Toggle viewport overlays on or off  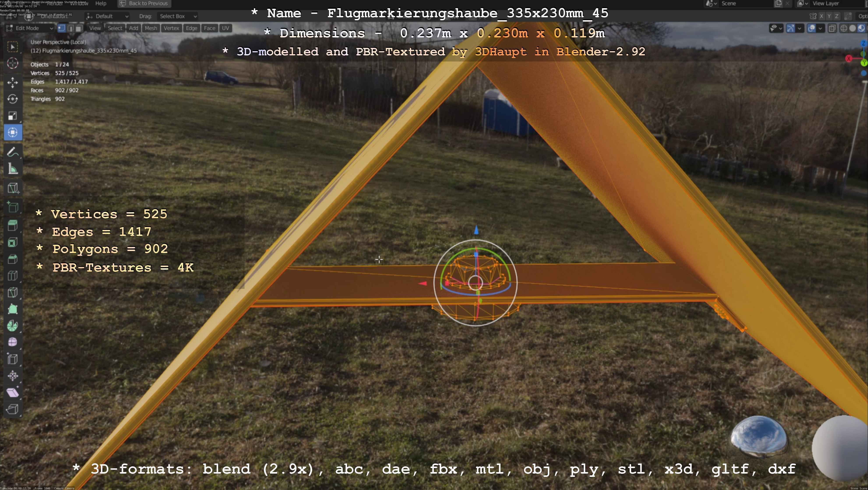[x=811, y=28]
